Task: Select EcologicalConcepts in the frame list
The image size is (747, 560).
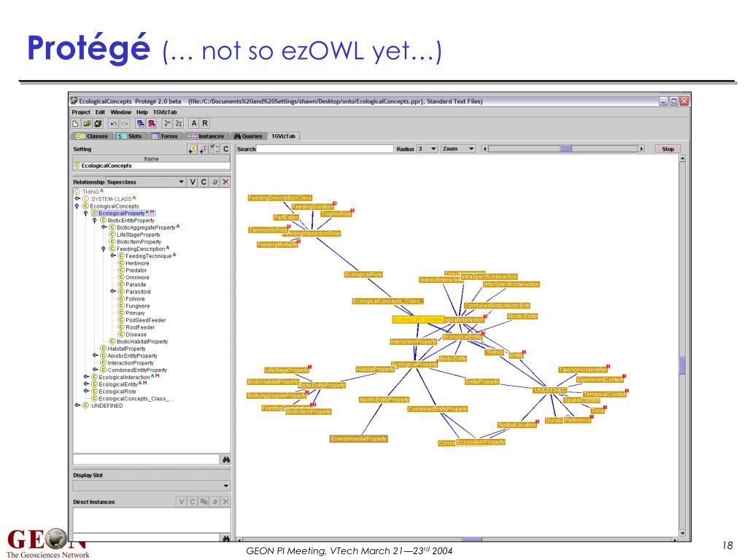Action: (x=152, y=166)
